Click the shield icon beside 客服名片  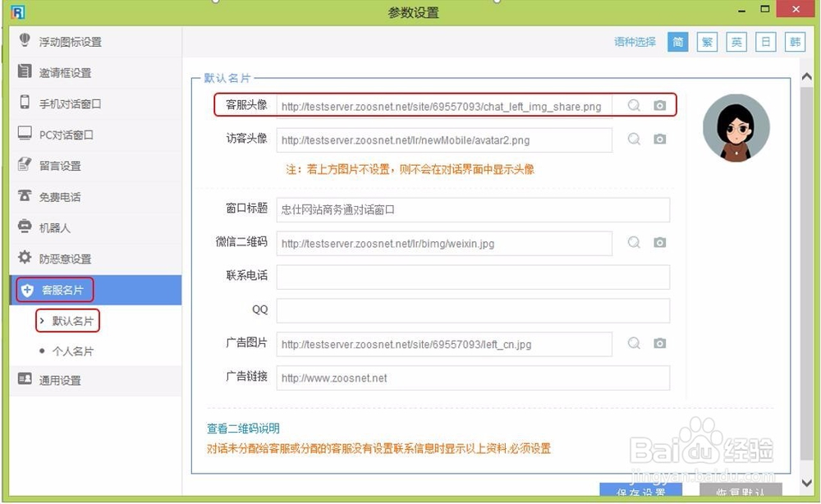pyautogui.click(x=27, y=290)
